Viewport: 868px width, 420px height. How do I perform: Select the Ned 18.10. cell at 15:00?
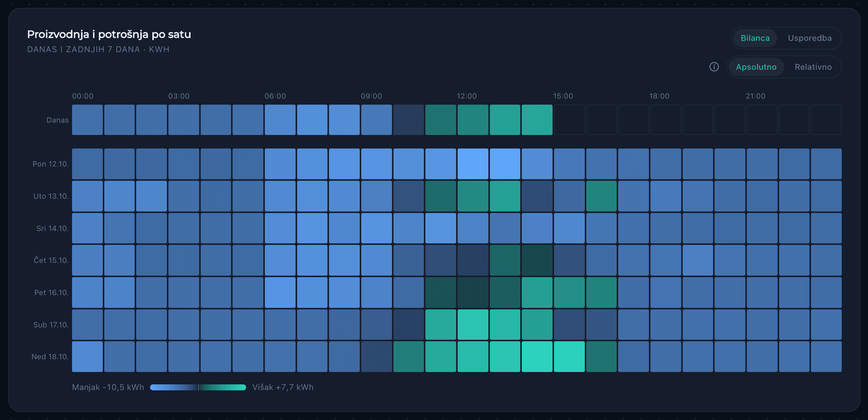point(569,357)
